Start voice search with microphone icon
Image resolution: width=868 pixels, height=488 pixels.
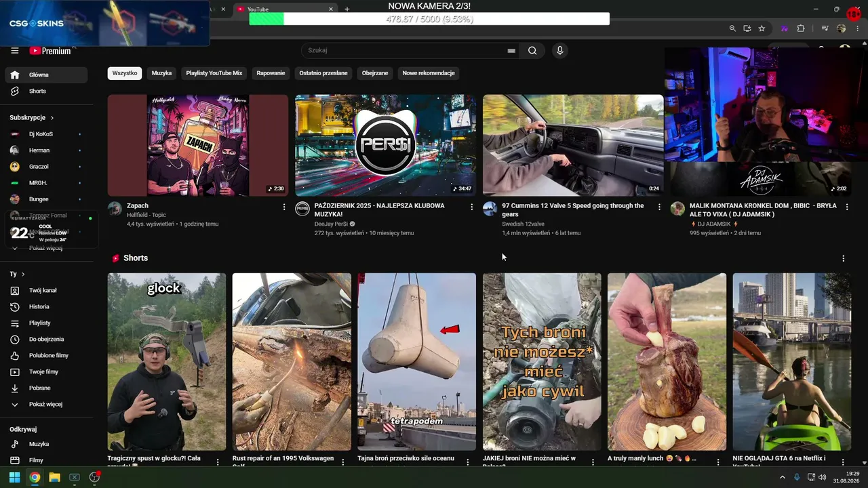[559, 51]
